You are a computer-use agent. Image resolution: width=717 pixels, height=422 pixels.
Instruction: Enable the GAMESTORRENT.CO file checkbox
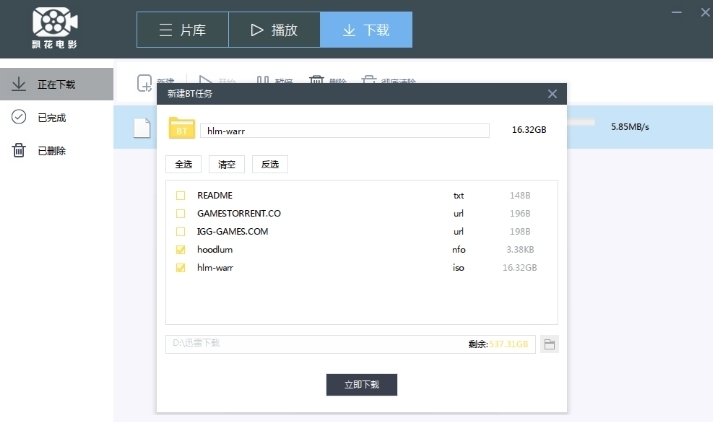tap(181, 214)
